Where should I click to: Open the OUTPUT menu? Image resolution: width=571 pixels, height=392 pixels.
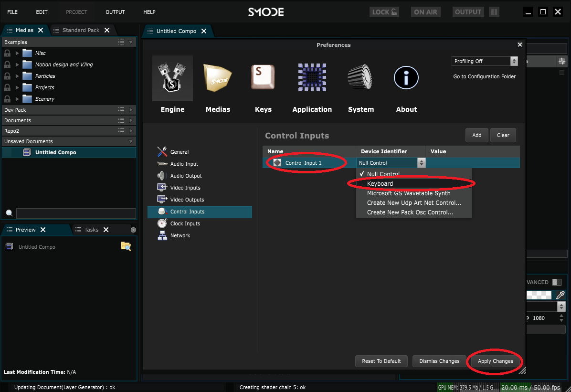point(115,12)
